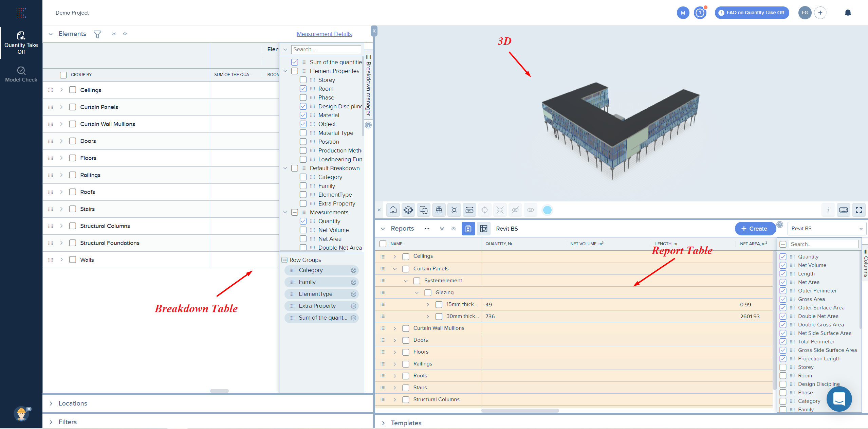The width and height of the screenshot is (868, 429).
Task: Expand the 30mm thick row in Reports
Action: pyautogui.click(x=428, y=316)
